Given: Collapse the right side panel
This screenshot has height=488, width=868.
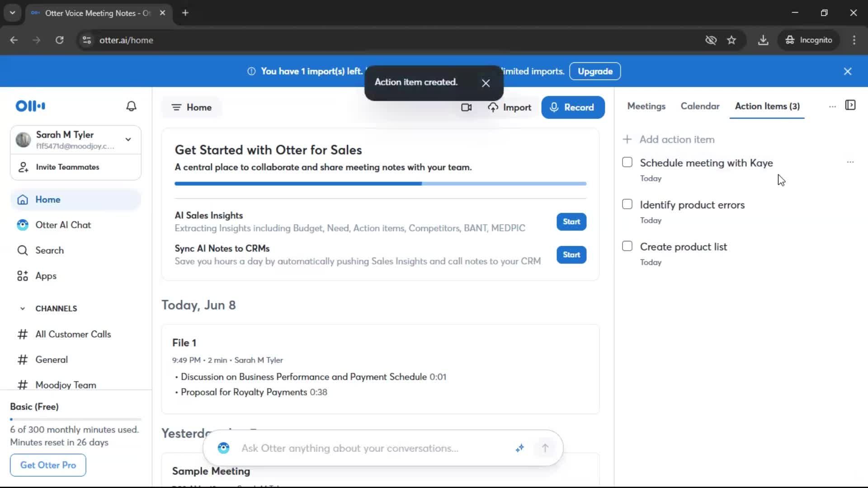Looking at the screenshot, I should click(850, 105).
